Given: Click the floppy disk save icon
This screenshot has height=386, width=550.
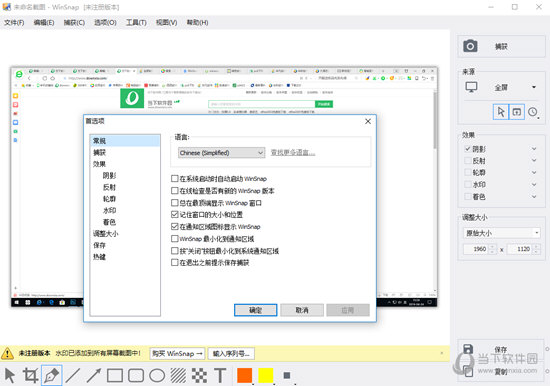Looking at the screenshot, I should coord(468,349).
